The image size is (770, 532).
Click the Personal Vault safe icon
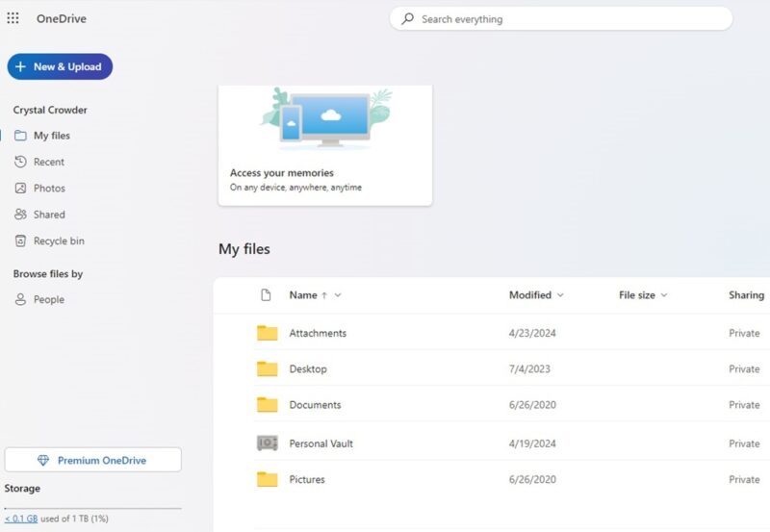[x=268, y=443]
